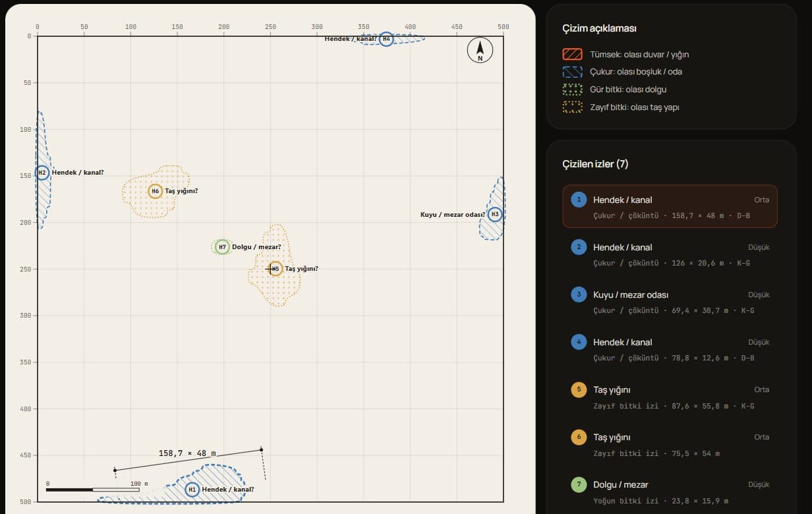The width and height of the screenshot is (812, 514).
Task: Click the green dotted Gür bitki legend swatch
Action: click(x=572, y=90)
